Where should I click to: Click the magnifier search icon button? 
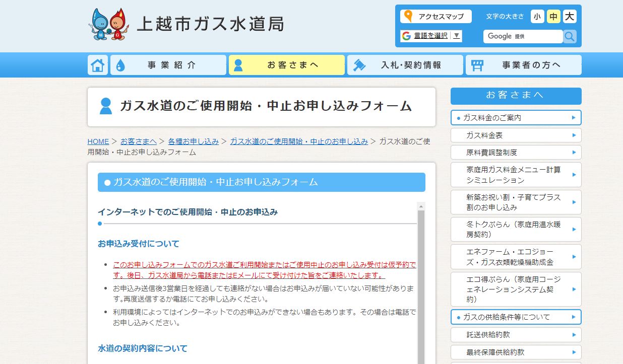(x=570, y=36)
